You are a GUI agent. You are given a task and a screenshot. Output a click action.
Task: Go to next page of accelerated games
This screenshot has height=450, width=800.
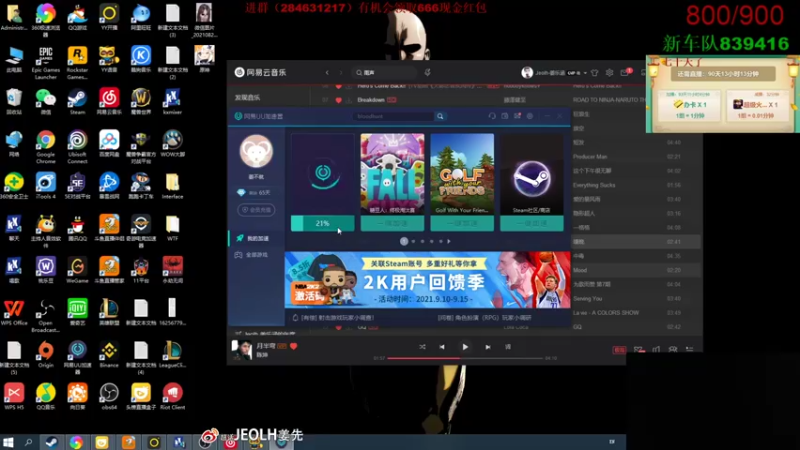(x=449, y=241)
